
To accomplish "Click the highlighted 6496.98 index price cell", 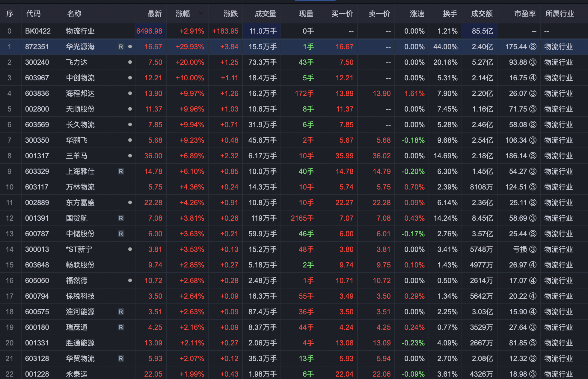I will pyautogui.click(x=150, y=31).
